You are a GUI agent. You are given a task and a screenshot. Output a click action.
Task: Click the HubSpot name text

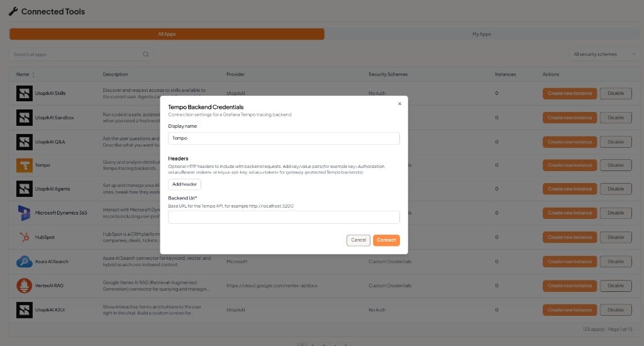point(45,237)
